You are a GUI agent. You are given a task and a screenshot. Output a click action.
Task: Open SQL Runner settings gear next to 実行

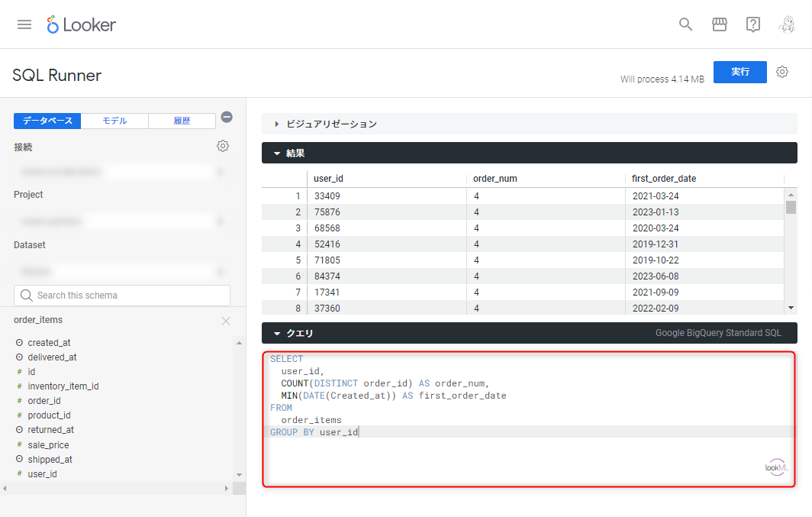click(x=781, y=71)
